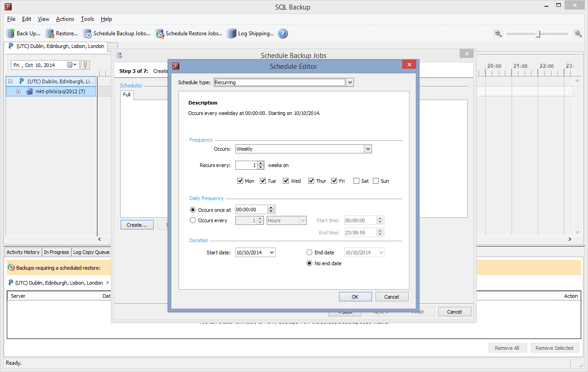Click OK in Schedule Editor
Viewport: 588px width, 372px height.
[x=355, y=297]
